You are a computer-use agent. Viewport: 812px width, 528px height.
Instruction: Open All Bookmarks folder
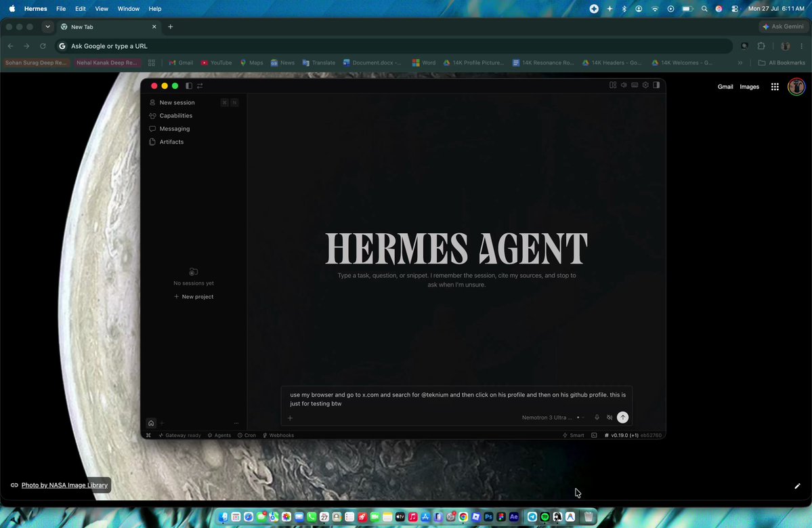[x=782, y=63]
